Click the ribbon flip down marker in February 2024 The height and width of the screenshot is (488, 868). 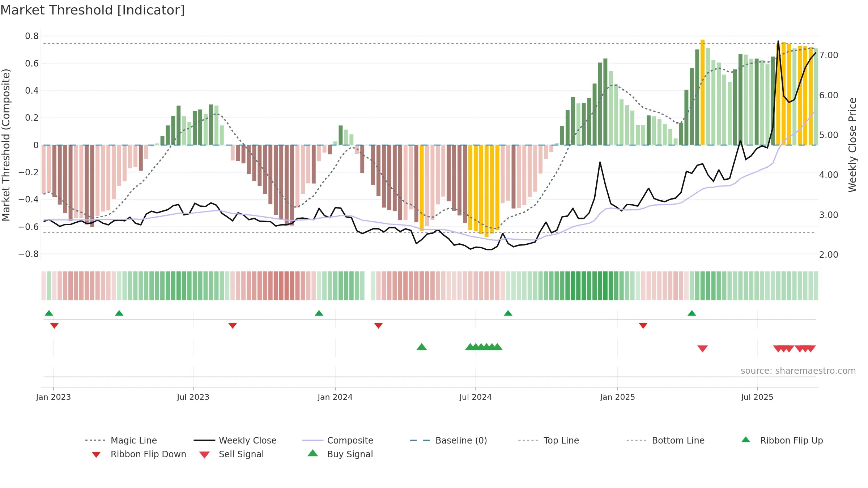(x=378, y=326)
